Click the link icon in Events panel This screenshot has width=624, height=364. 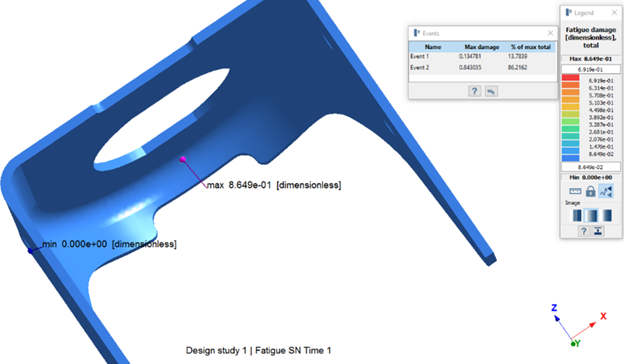491,91
